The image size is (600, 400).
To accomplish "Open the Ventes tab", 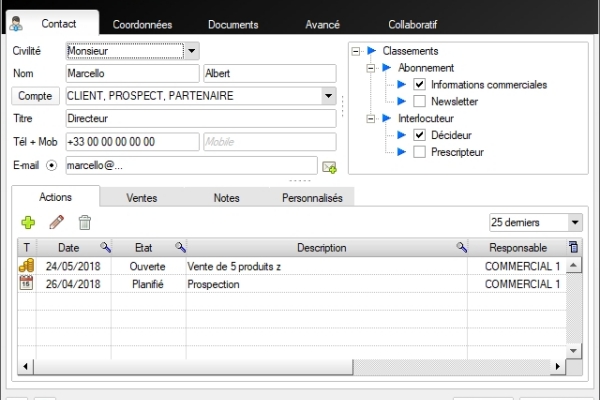I will tap(142, 198).
